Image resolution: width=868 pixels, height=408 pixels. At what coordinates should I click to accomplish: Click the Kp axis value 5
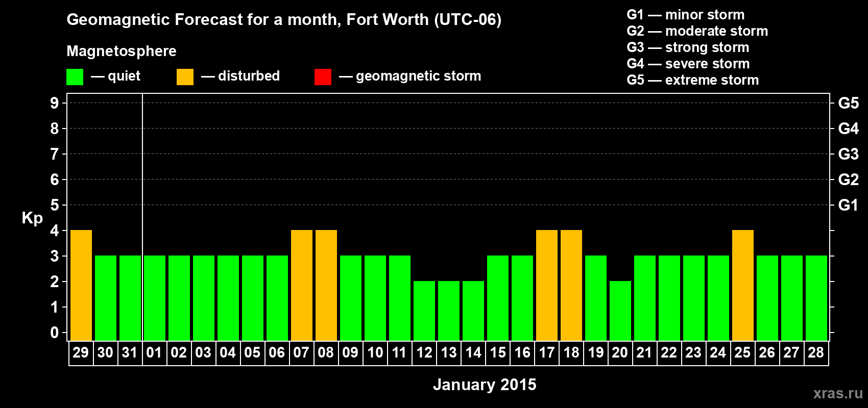[55, 205]
